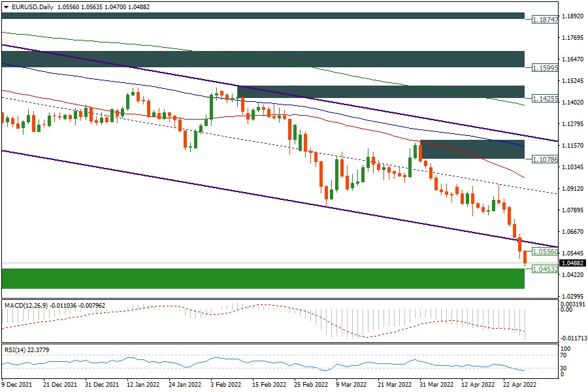Click the 9 Dec 2021 date label
Screen dimensions: 588x392
pos(16,385)
